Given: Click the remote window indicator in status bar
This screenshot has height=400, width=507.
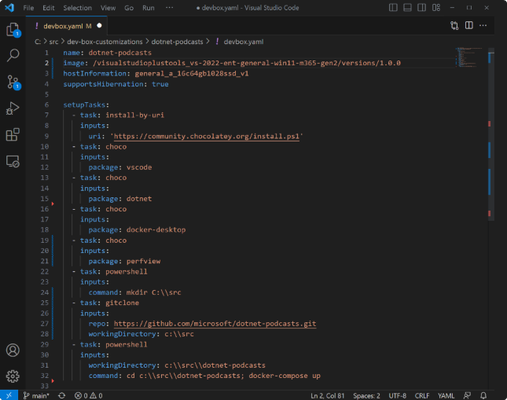Looking at the screenshot, I should tap(9, 395).
